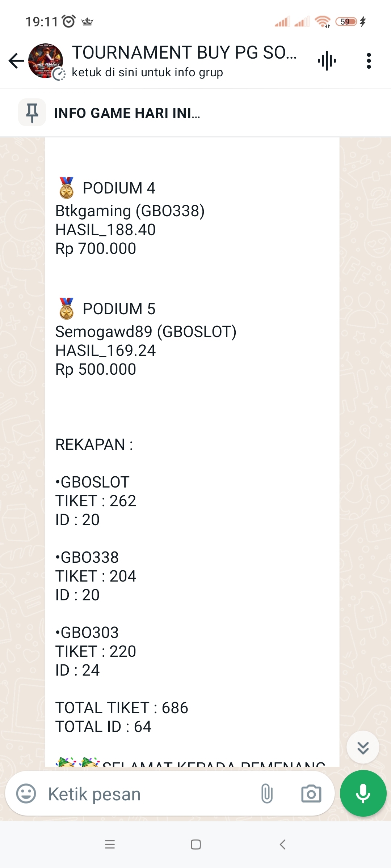Tap the pin icon on pinned message
This screenshot has width=391, height=868.
[x=32, y=113]
